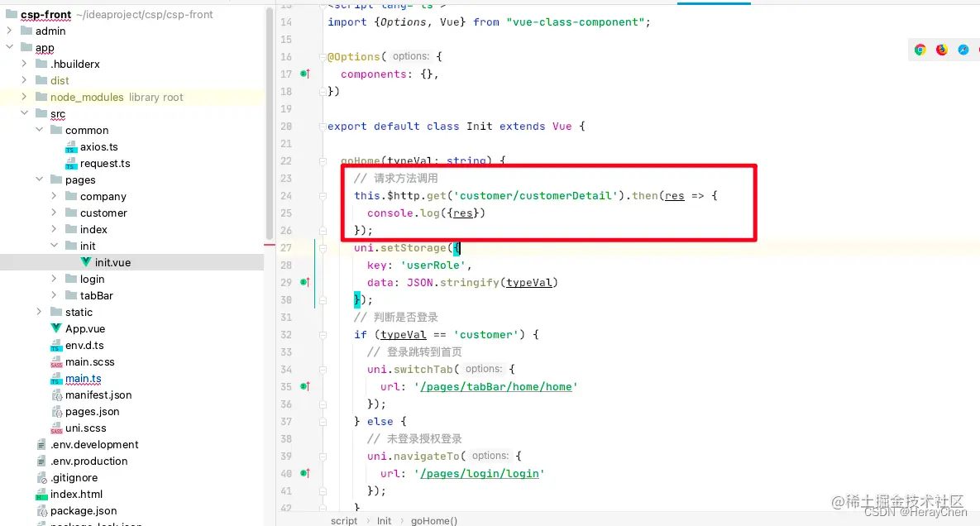This screenshot has height=526, width=980.
Task: Click the init.vue Vue file icon
Action: click(x=86, y=262)
